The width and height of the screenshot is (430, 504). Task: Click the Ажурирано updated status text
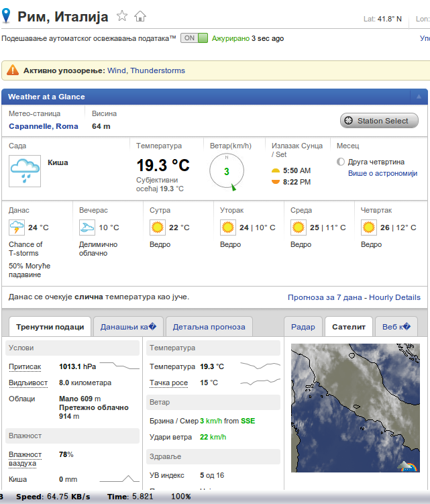[x=230, y=38]
